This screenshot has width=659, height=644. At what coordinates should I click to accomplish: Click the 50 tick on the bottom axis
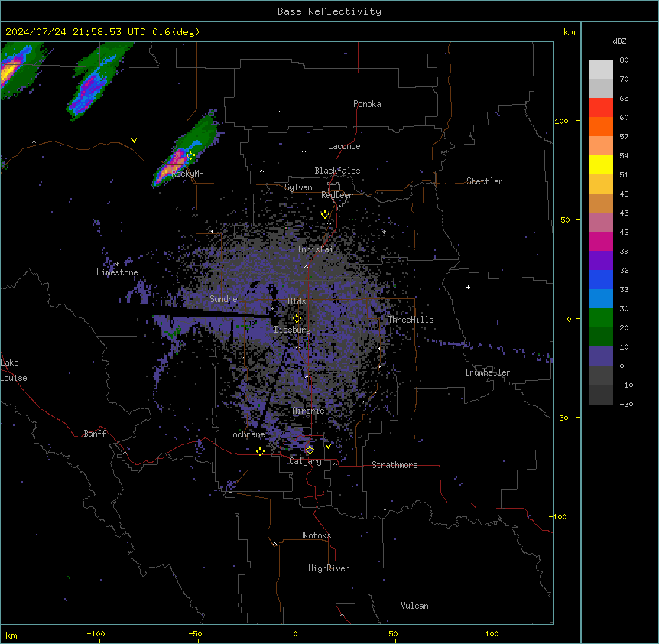(393, 634)
